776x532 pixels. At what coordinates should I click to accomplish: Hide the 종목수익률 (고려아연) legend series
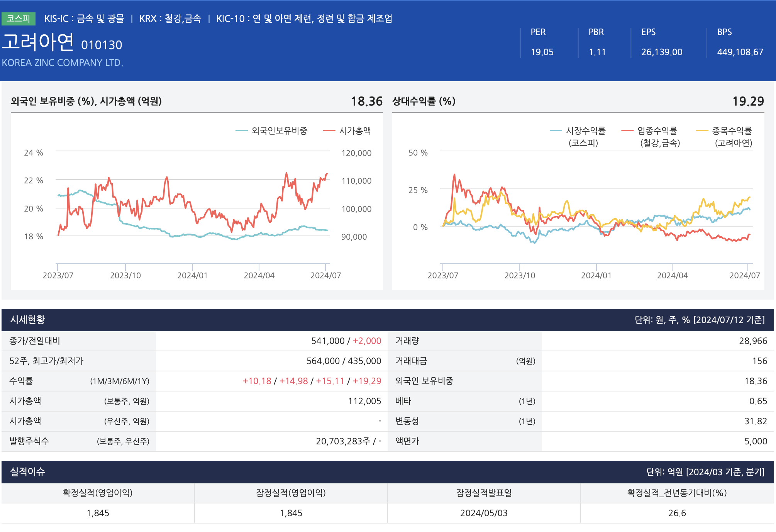point(732,131)
